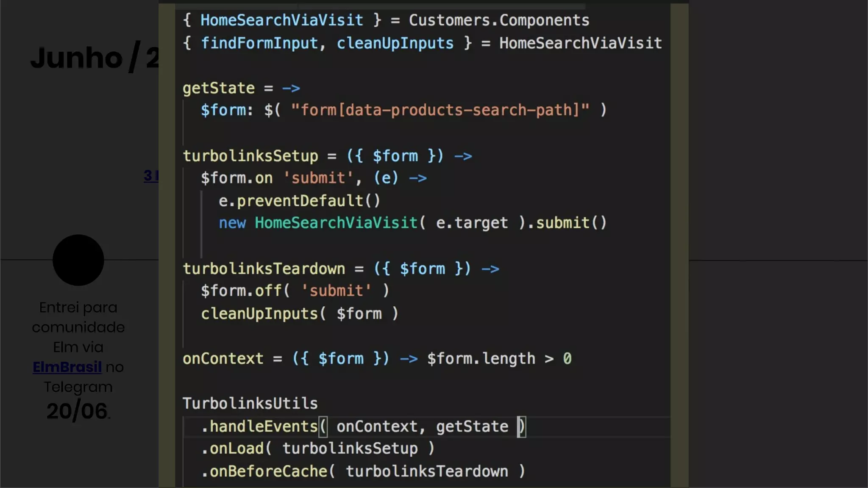Click the '.handleEvents' method call
This screenshot has width=868, height=488.
(259, 426)
